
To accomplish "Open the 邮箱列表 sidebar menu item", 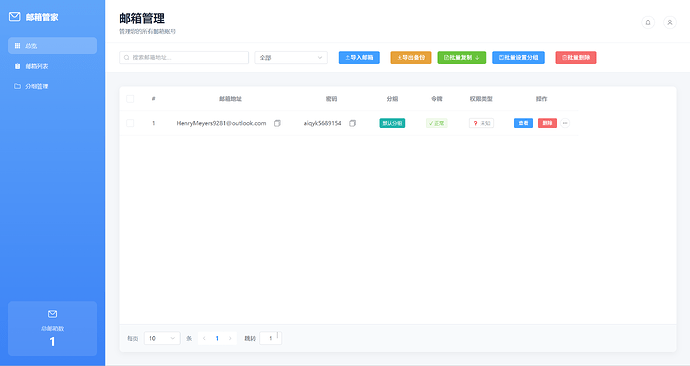I will [52, 66].
